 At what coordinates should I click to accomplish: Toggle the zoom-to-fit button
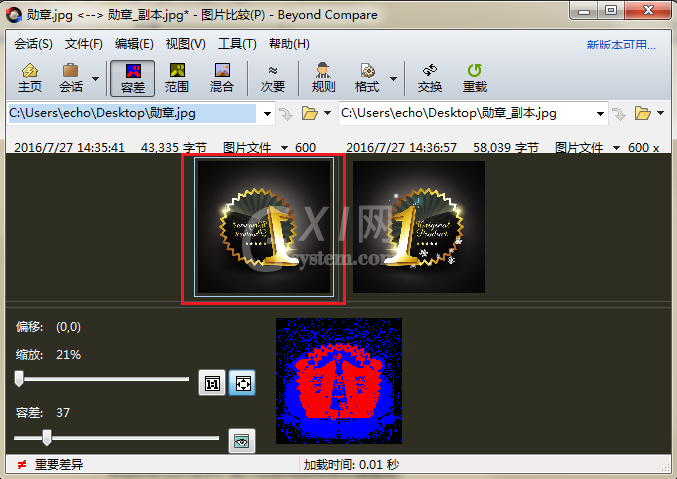tap(242, 383)
